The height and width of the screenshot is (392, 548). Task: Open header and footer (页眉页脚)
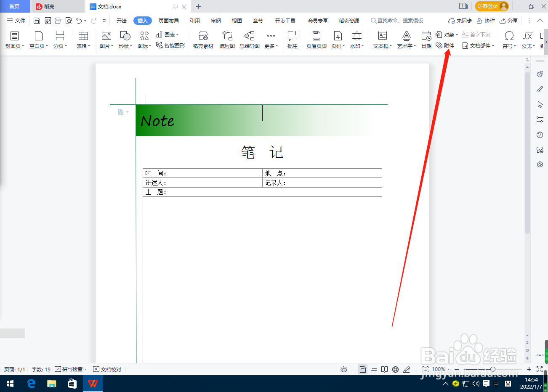317,40
